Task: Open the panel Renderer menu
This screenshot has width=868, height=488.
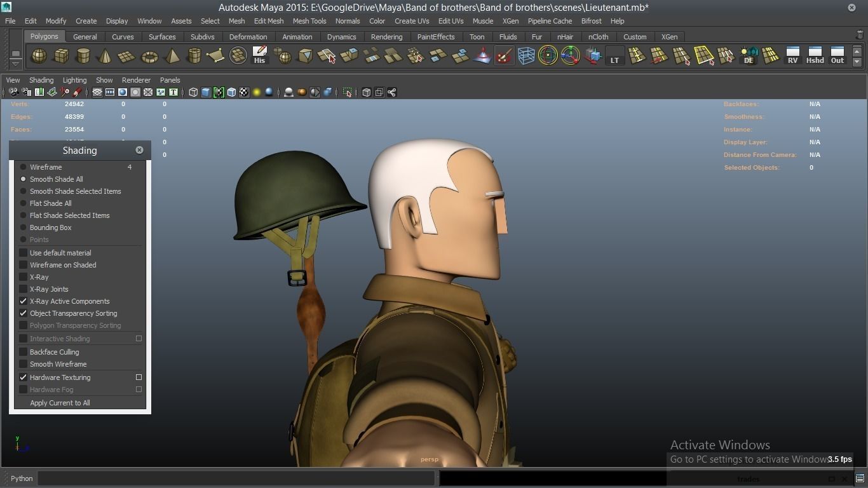Action: tap(136, 80)
